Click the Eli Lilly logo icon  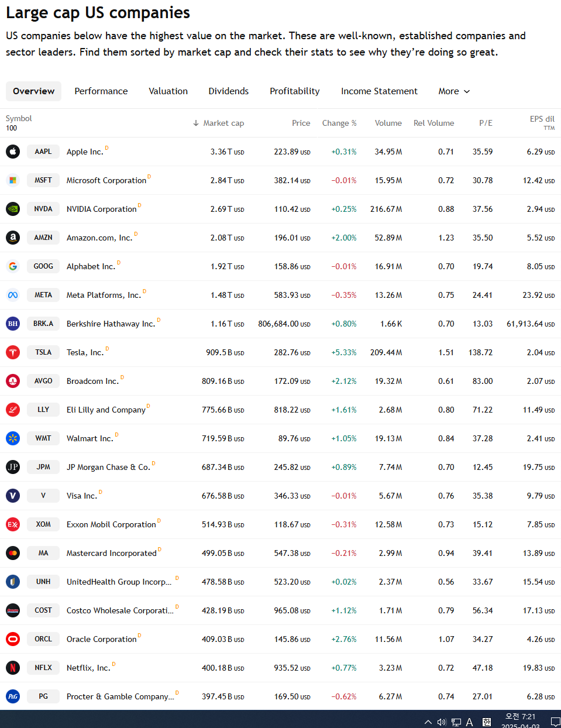(x=13, y=410)
